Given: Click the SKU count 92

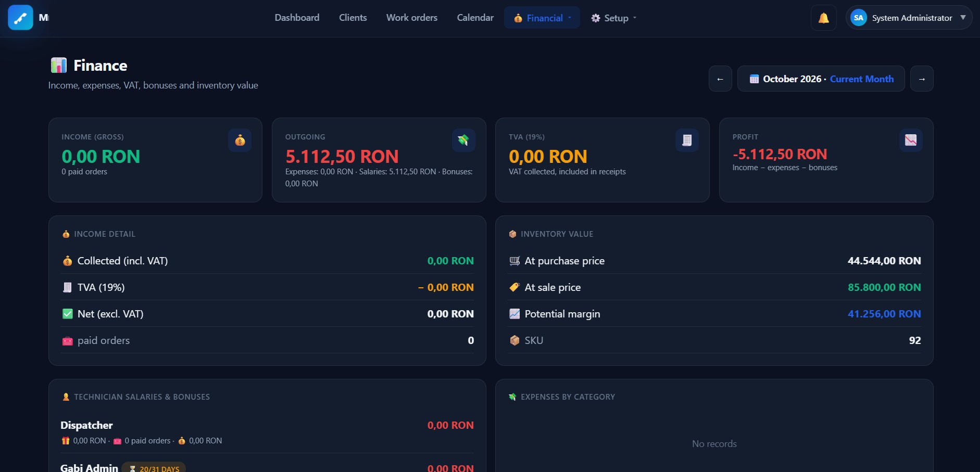Looking at the screenshot, I should coord(915,340).
